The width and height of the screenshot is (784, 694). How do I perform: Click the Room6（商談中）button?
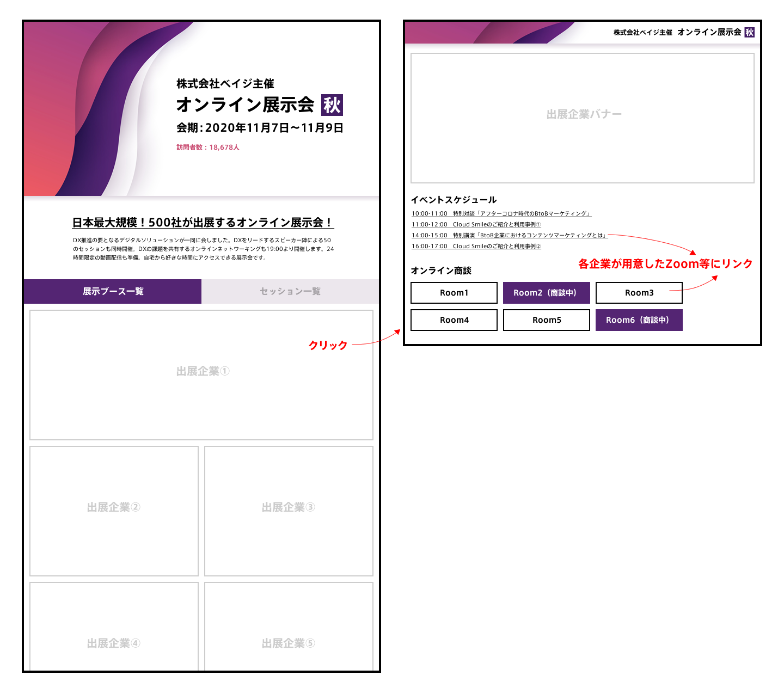click(x=639, y=320)
